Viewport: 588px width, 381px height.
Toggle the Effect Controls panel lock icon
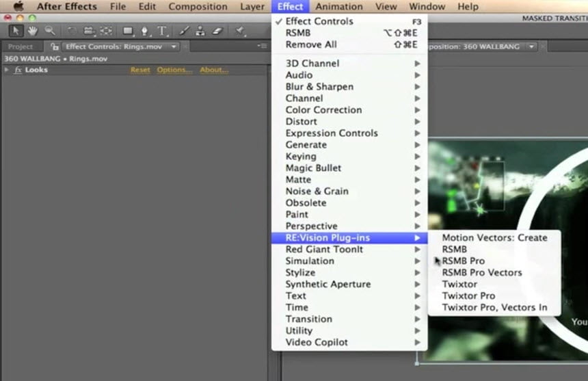tap(55, 47)
